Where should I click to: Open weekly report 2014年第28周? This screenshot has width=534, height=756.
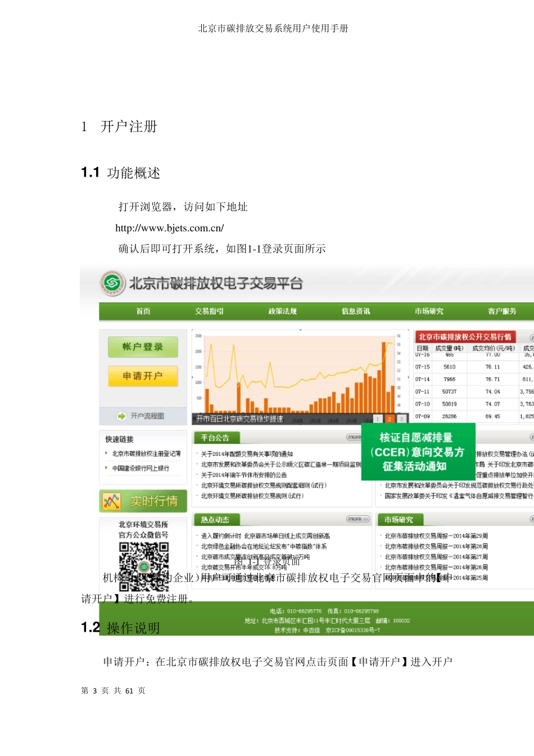[436, 547]
